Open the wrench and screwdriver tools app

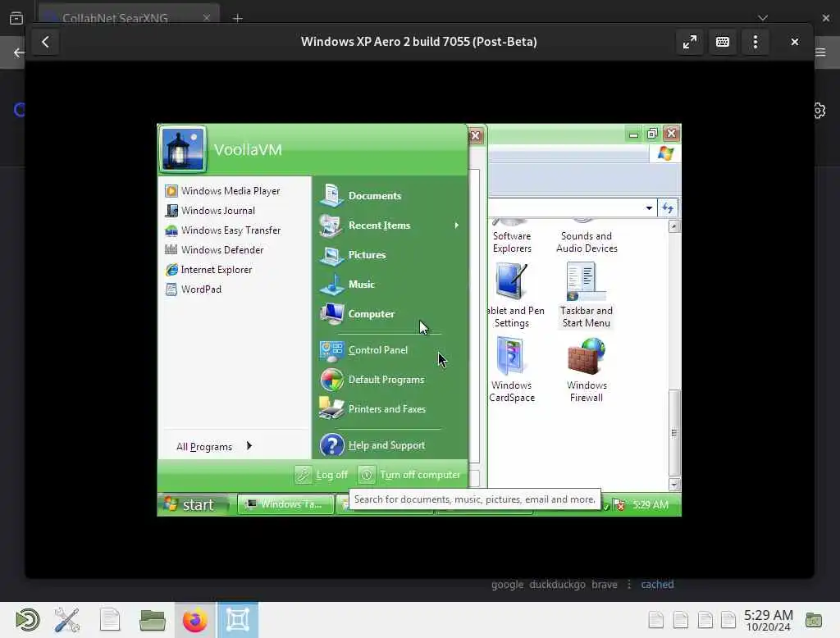67,620
